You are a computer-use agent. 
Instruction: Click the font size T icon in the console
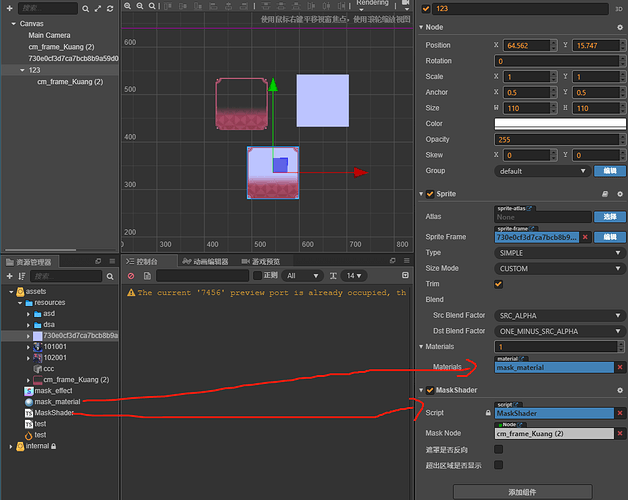tap(333, 276)
